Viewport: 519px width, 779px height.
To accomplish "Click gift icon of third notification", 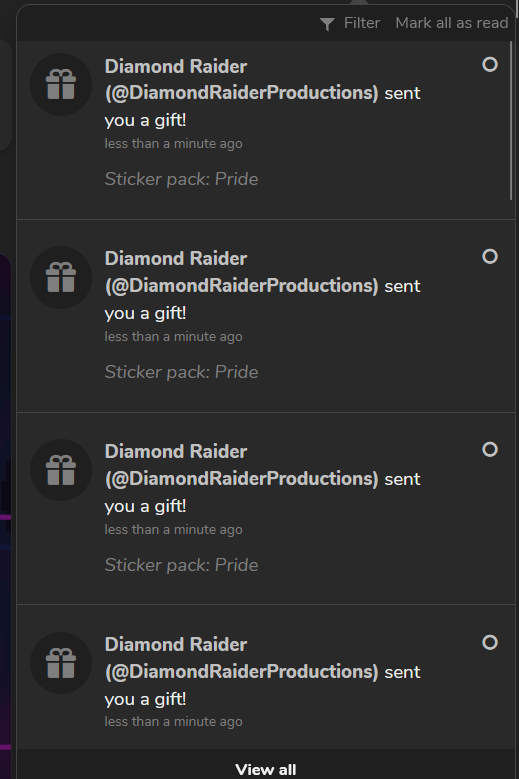I will pos(61,470).
